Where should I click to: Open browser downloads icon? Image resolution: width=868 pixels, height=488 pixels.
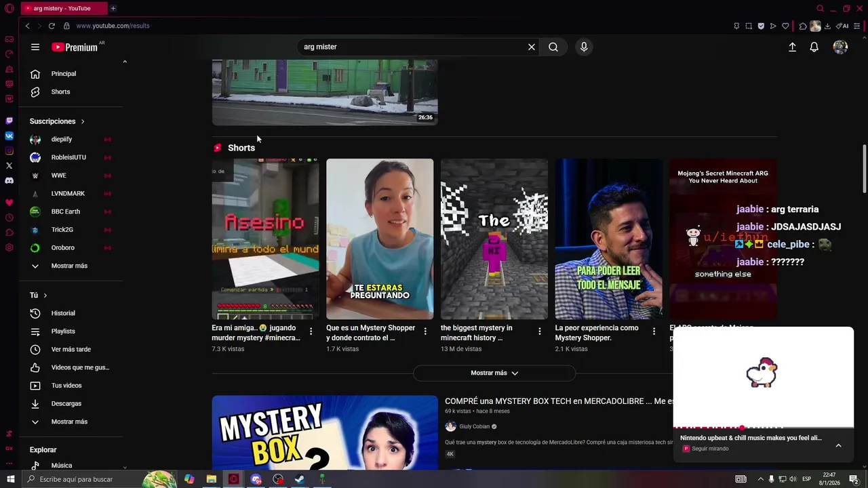click(827, 26)
